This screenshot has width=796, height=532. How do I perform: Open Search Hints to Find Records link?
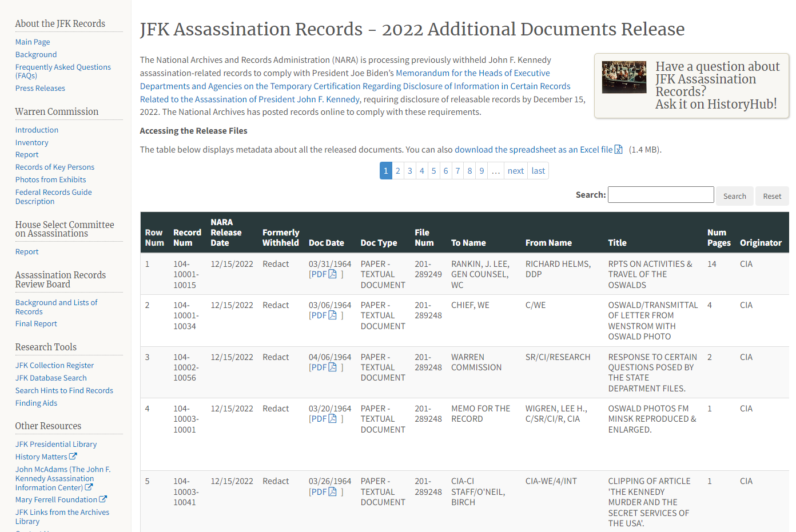point(64,390)
